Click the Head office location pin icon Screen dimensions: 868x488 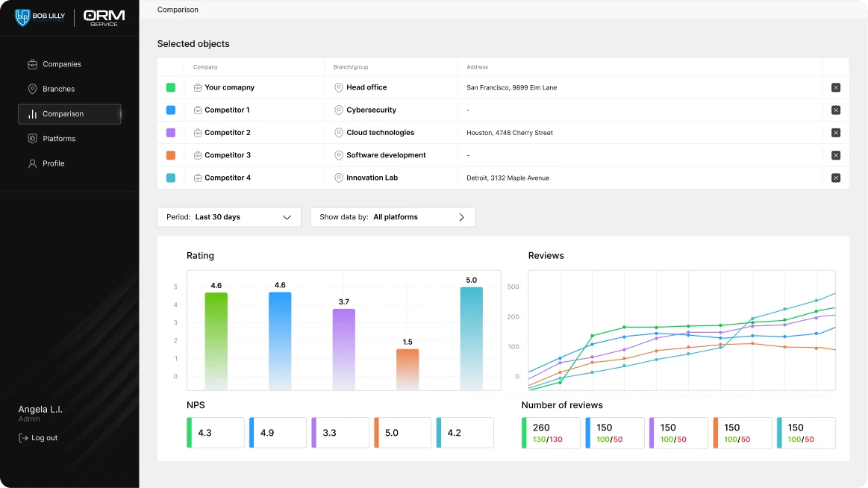point(339,87)
